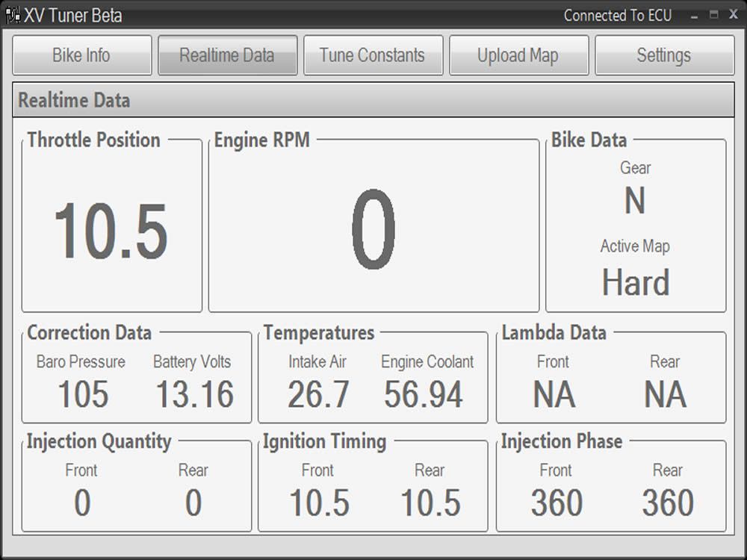Image resolution: width=747 pixels, height=560 pixels.
Task: Select the Bike Info tab
Action: pyautogui.click(x=81, y=55)
